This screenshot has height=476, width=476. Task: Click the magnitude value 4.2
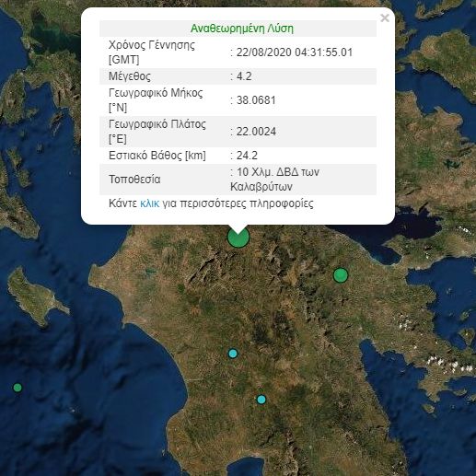(244, 76)
